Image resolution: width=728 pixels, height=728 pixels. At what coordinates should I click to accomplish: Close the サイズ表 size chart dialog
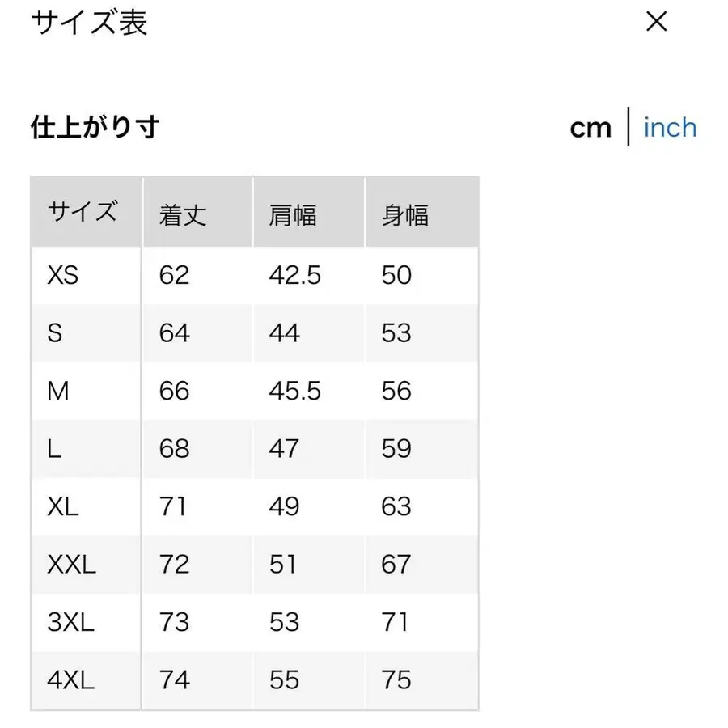pos(657,22)
